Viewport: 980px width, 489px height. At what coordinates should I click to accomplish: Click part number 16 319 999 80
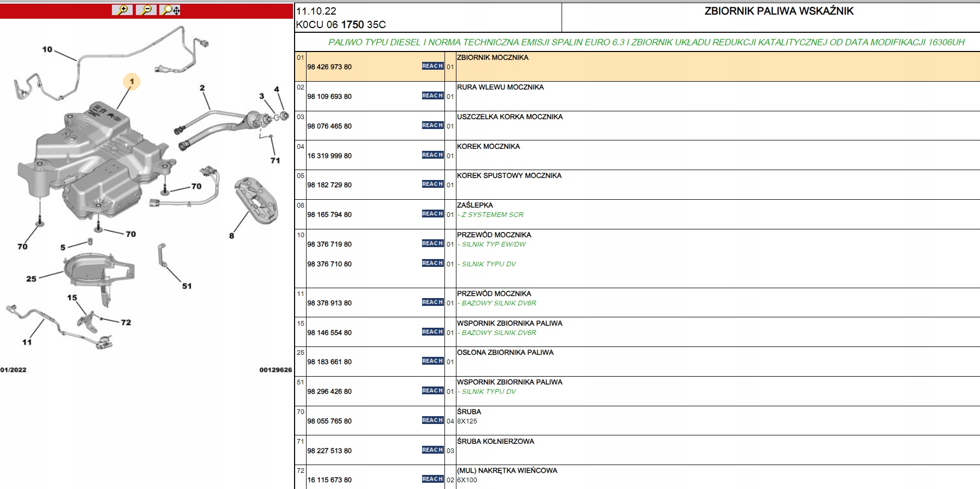tap(329, 156)
